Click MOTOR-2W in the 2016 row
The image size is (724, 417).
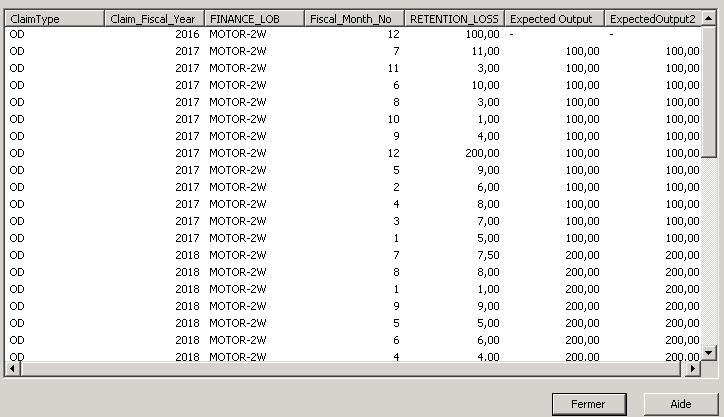(x=238, y=34)
